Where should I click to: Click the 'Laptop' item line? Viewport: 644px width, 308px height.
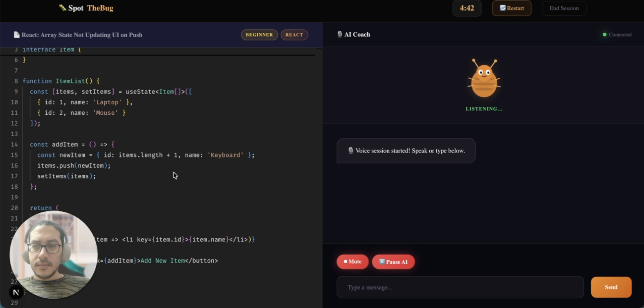[x=85, y=102]
